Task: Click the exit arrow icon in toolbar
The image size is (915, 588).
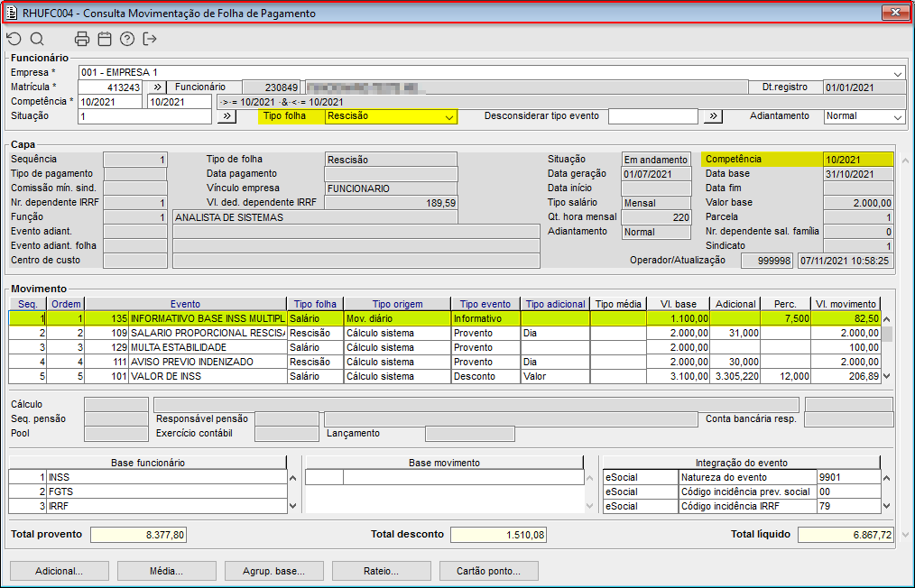Action: click(x=150, y=39)
